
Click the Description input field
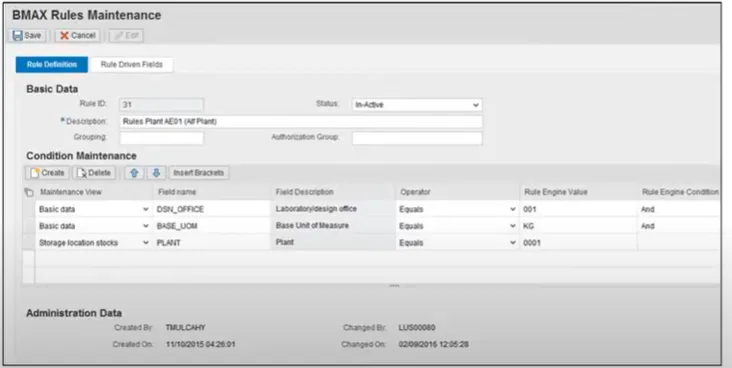point(301,121)
